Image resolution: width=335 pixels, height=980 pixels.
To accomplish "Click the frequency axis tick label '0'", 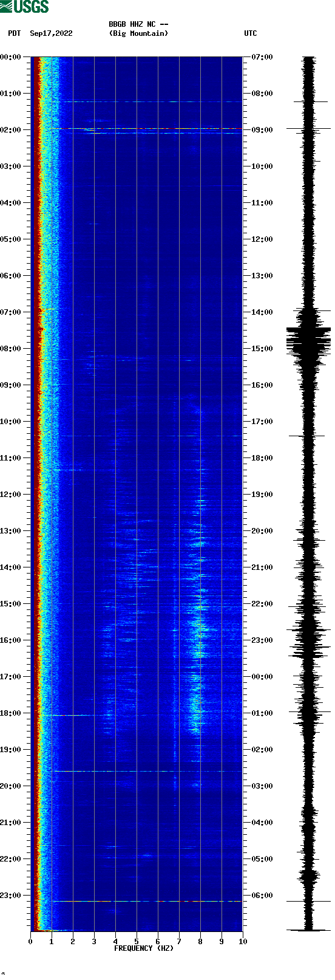I will point(30,942).
